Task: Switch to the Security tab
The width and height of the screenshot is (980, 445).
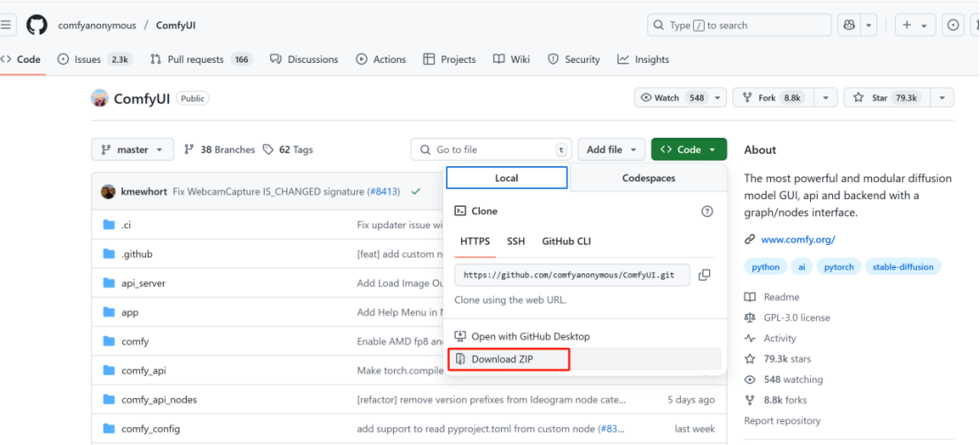Action: 574,59
